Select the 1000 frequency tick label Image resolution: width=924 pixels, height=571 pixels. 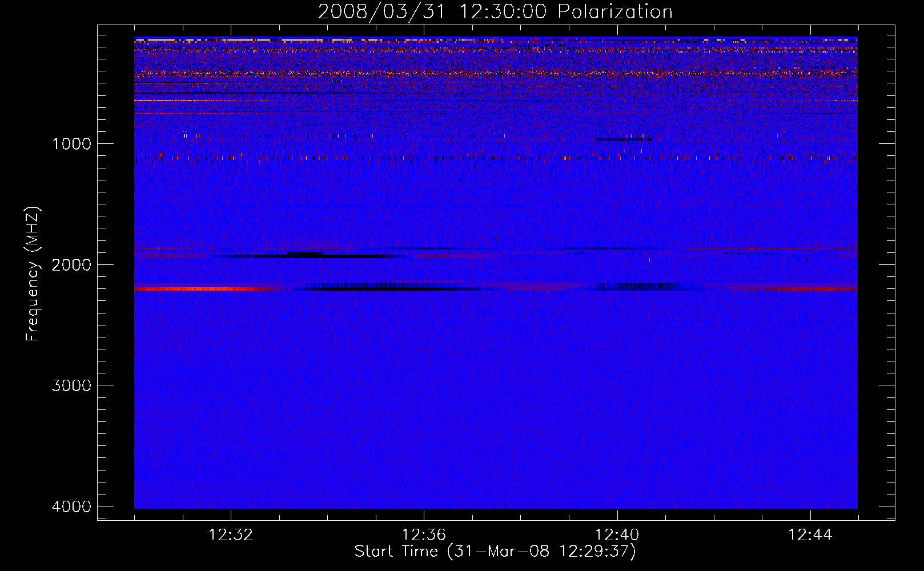(71, 143)
